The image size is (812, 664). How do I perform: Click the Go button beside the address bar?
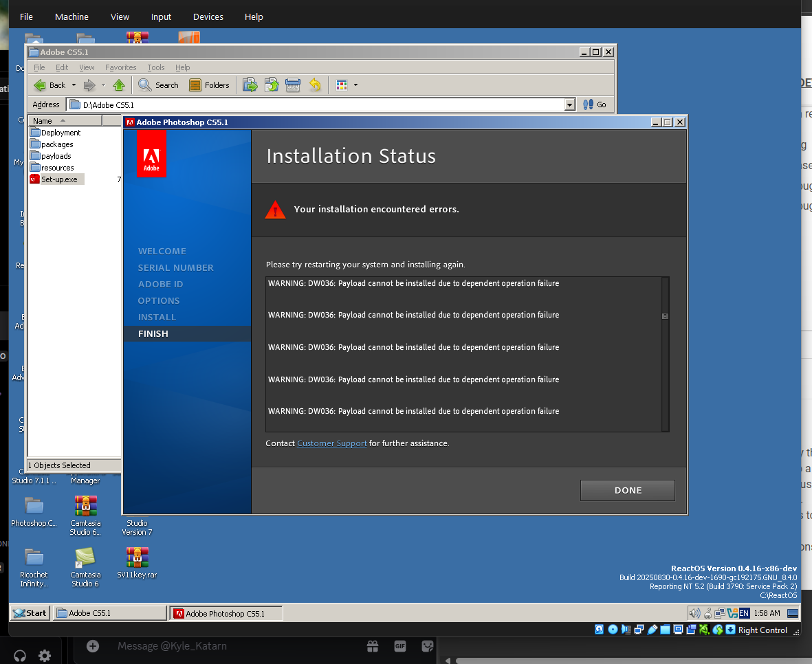[x=595, y=104]
